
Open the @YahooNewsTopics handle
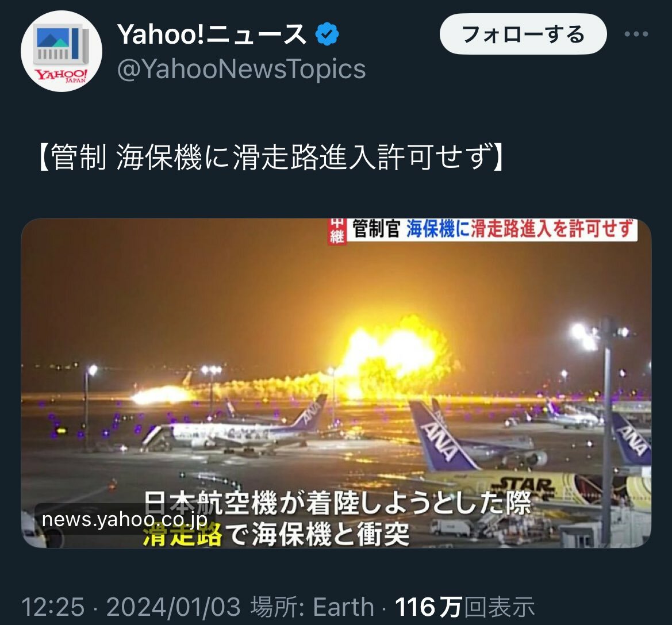(241, 68)
